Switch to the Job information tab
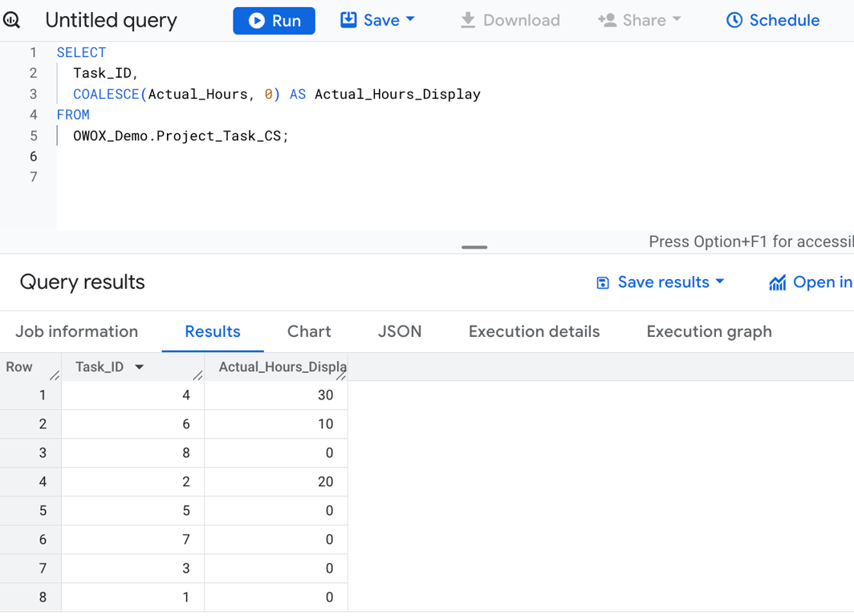 click(x=77, y=331)
